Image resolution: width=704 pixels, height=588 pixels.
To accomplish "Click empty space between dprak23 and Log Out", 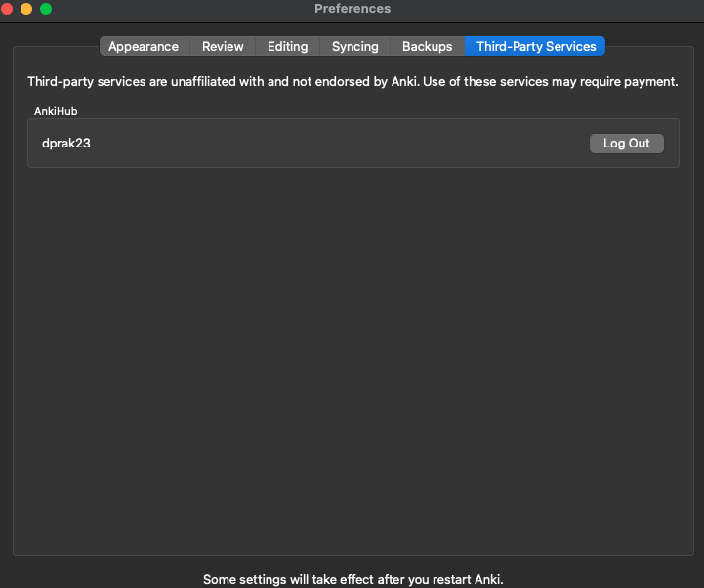I will coord(342,144).
